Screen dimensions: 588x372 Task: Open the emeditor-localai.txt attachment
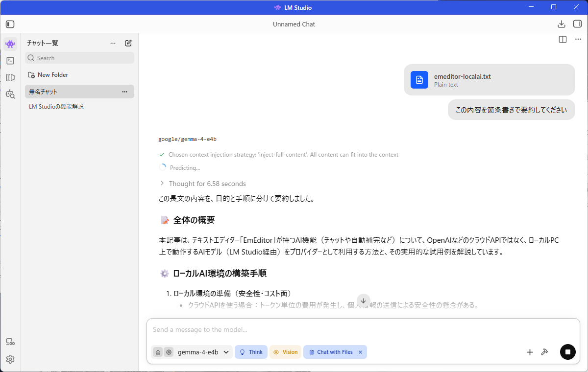[490, 80]
